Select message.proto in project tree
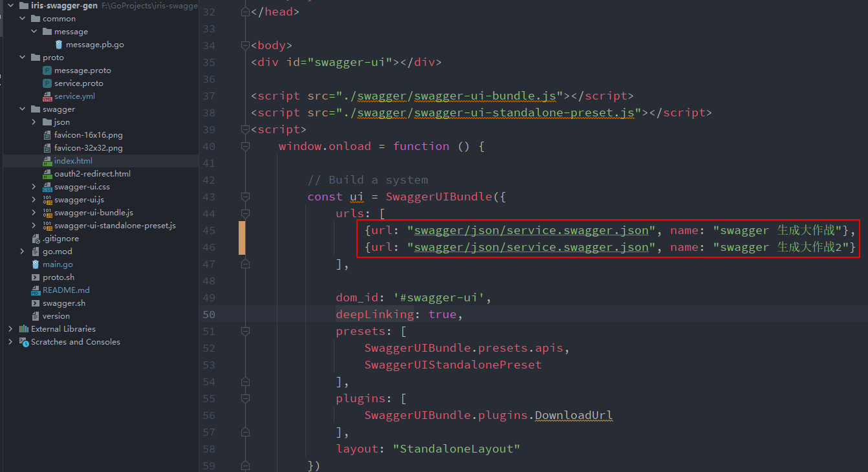Screen dimensions: 868x472 (x=83, y=70)
